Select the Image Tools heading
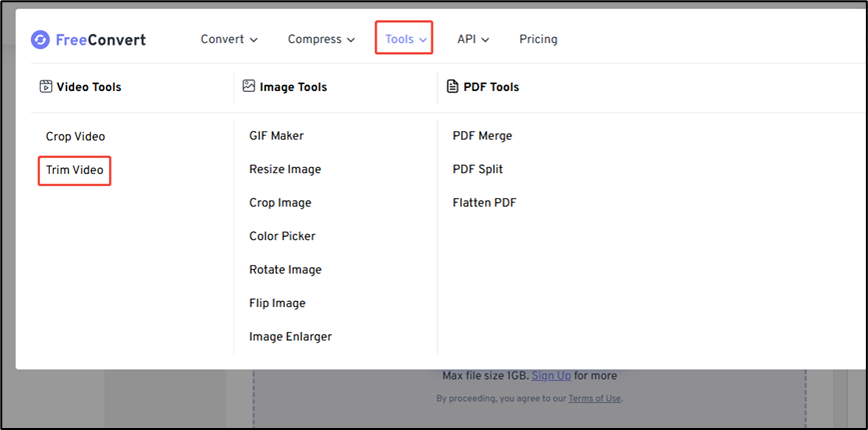This screenshot has width=868, height=430. point(293,87)
